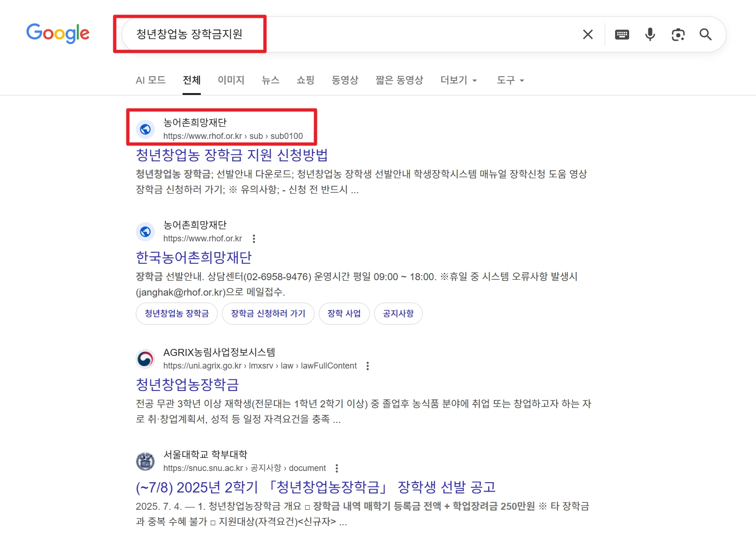Click the 공지사항 sitelink chip
Screen dimensions: 756x543
pyautogui.click(x=398, y=313)
